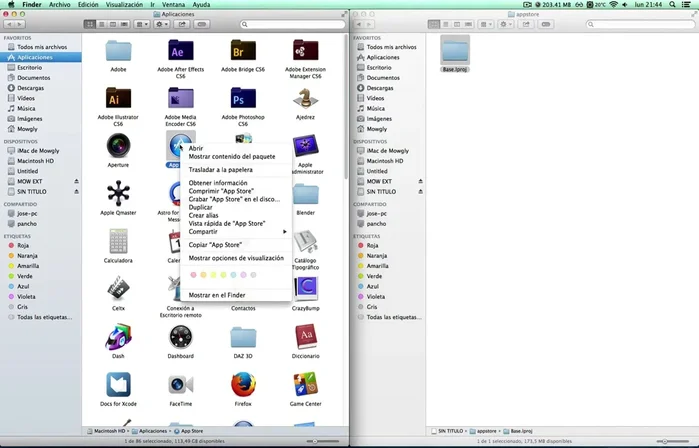Select the Aperture app icon
The height and width of the screenshot is (448, 699).
point(118,145)
